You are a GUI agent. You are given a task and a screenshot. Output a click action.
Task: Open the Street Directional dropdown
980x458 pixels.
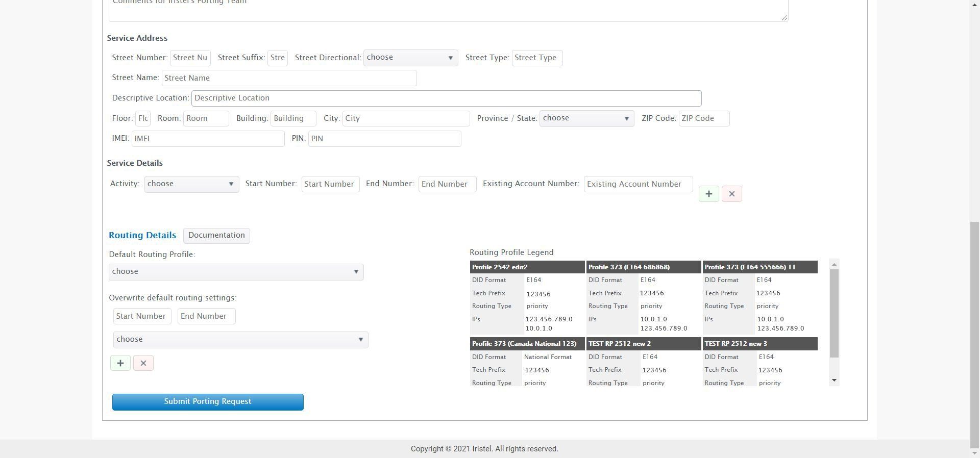click(410, 58)
